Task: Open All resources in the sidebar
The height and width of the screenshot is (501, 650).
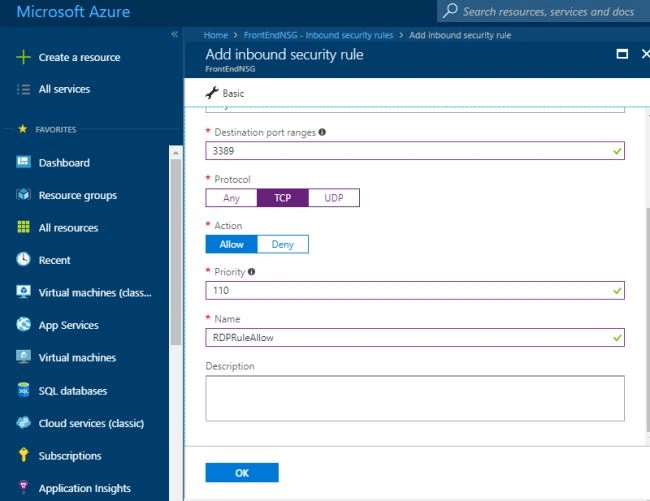Action: tap(68, 228)
